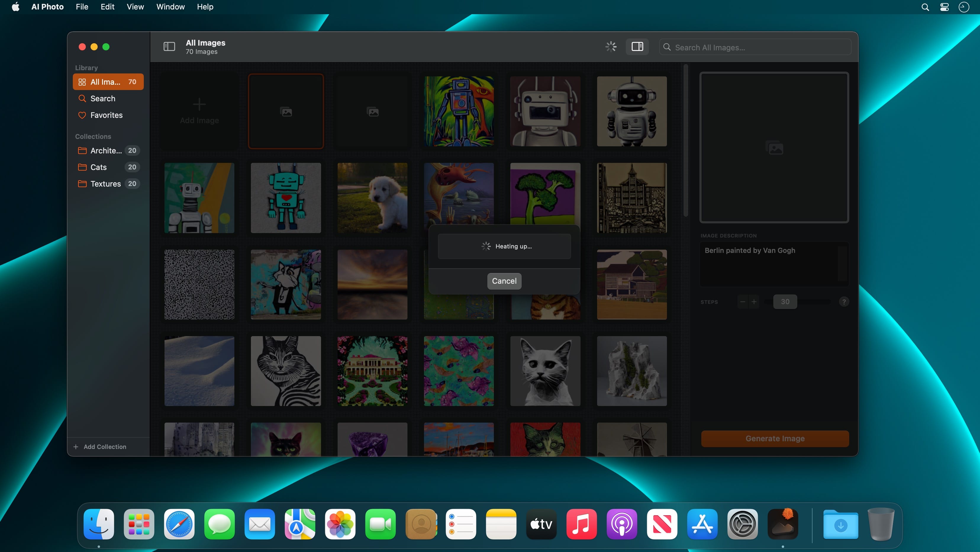Click the help question mark next to steps

point(843,301)
